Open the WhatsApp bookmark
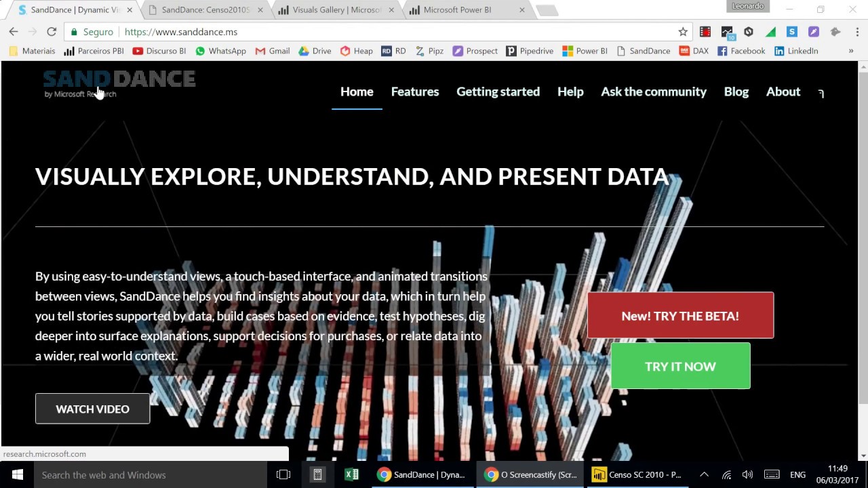This screenshot has width=868, height=488. [x=220, y=51]
